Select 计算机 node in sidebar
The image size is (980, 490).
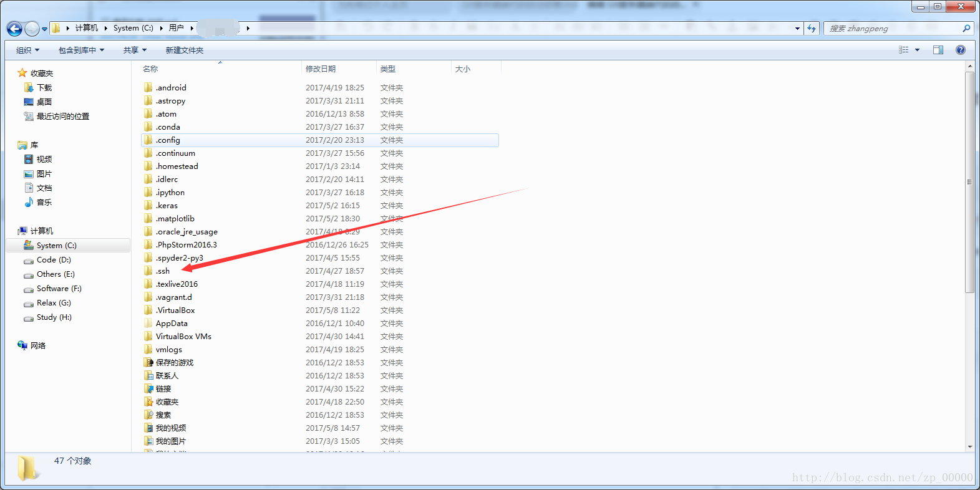tap(42, 231)
